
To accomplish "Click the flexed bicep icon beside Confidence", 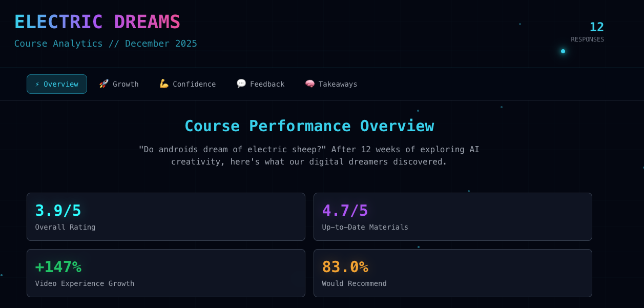I will tap(163, 84).
